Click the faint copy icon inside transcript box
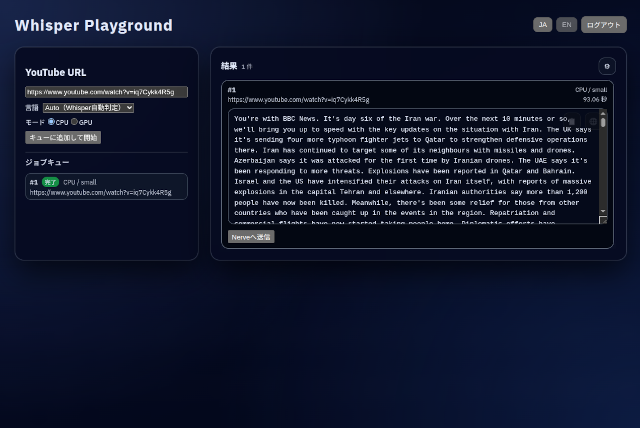Viewport: 640px width, 428px height. coord(573,121)
